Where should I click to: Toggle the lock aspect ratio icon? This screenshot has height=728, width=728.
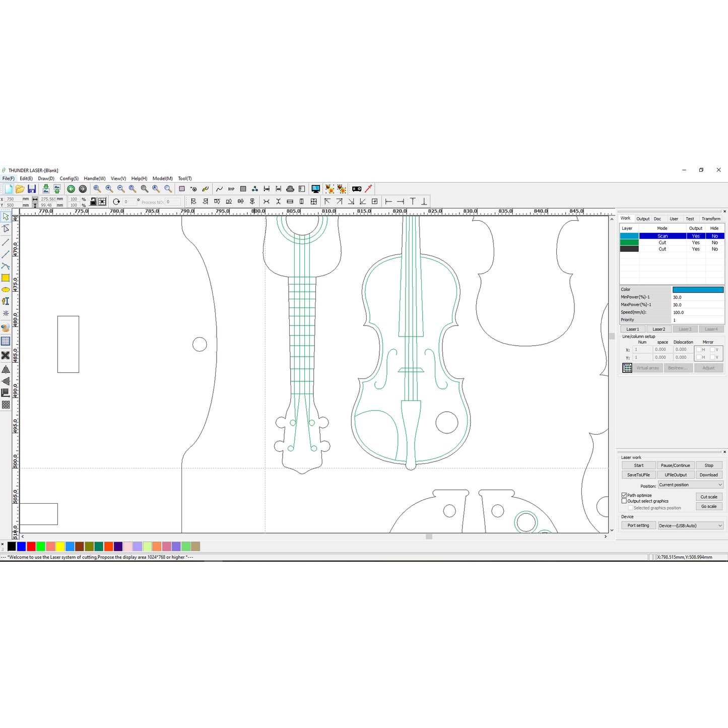coord(93,202)
